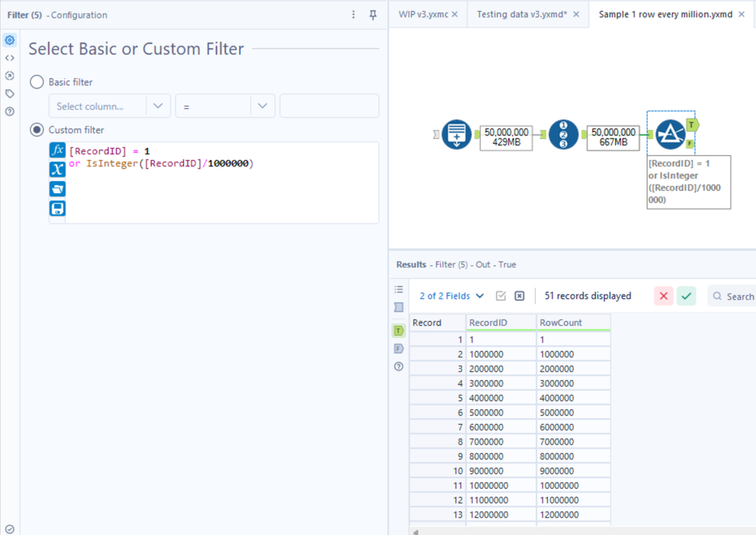Select the Basic filter radio button

[x=36, y=82]
